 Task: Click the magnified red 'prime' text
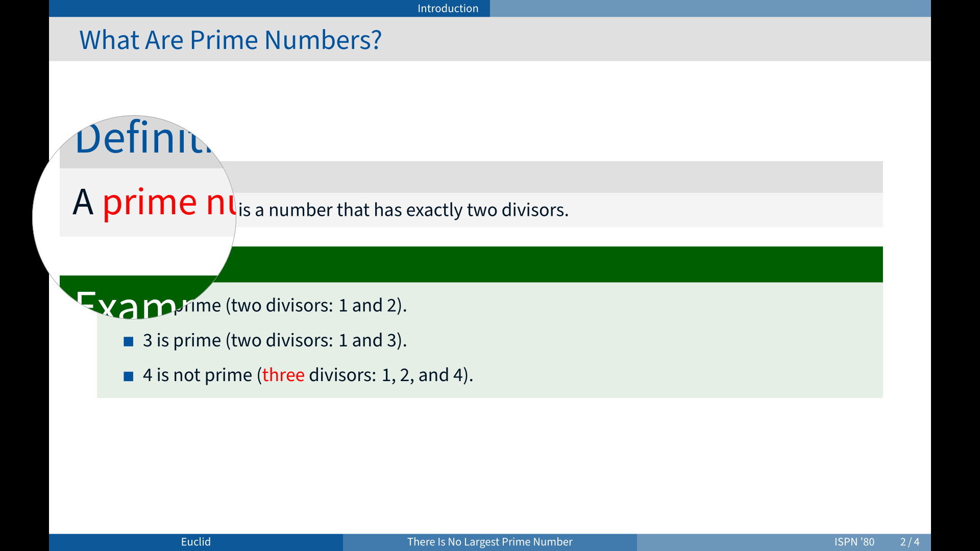point(150,203)
